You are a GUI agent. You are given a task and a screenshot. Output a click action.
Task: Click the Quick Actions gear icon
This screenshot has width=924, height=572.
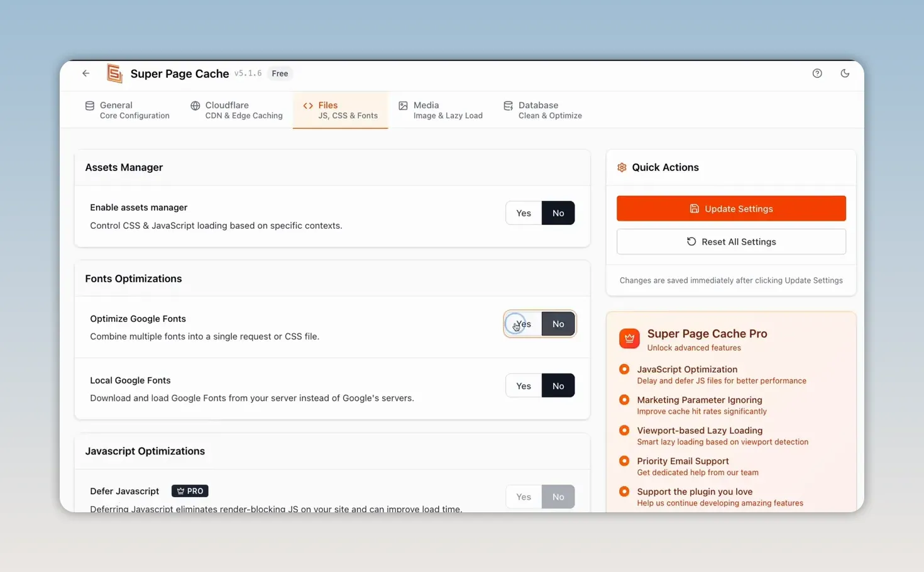622,167
